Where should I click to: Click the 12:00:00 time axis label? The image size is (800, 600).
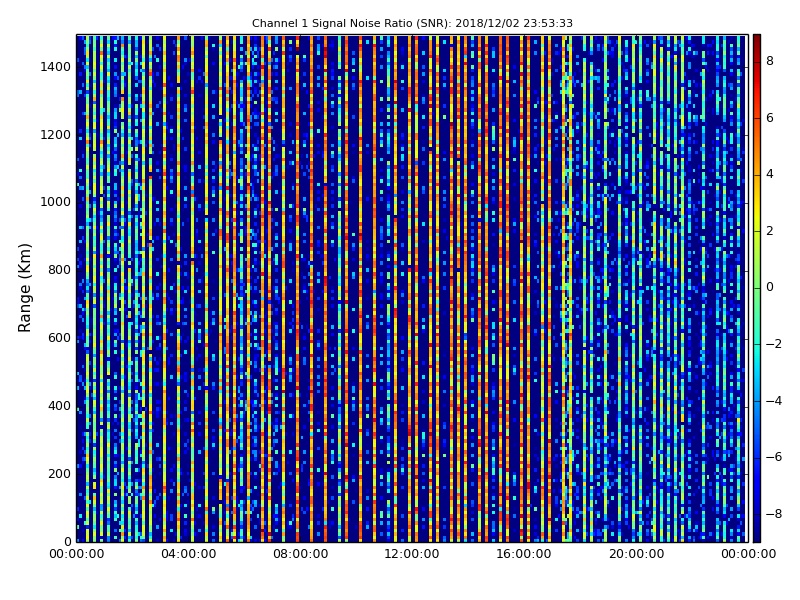point(412,554)
